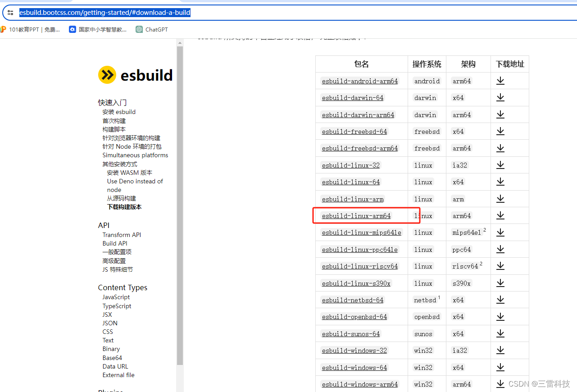Open the Simultaneous platforms page
Screen dimensions: 577x392
point(135,155)
